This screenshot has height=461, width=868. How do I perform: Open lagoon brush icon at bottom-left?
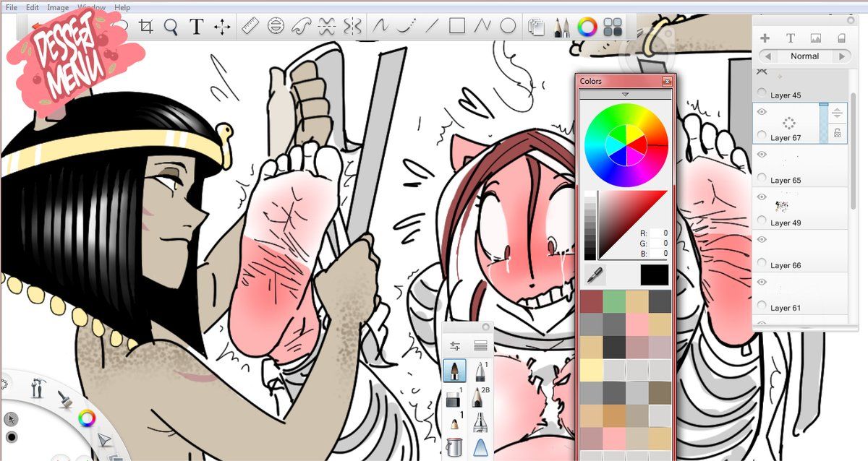click(64, 397)
